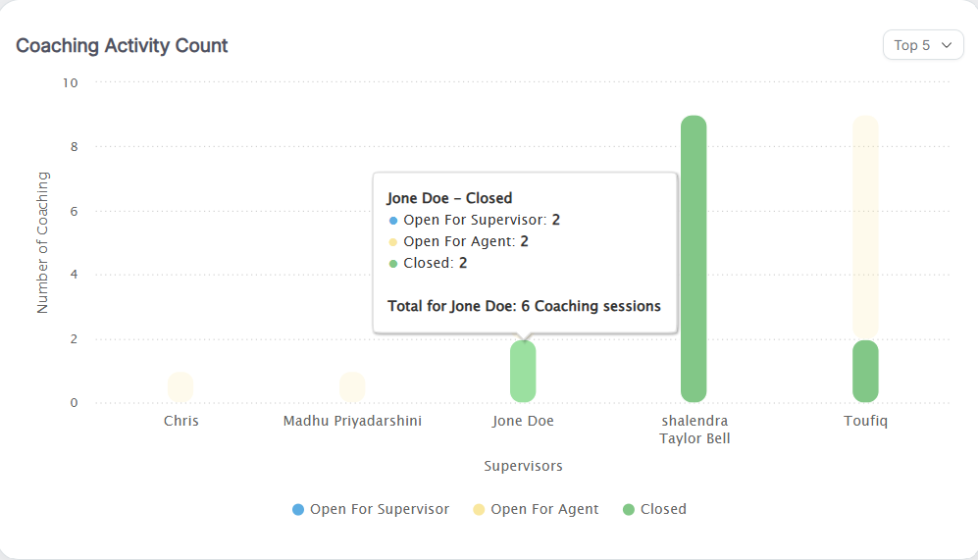The width and height of the screenshot is (978, 560).
Task: Open the Top 5 dropdown
Action: point(922,45)
